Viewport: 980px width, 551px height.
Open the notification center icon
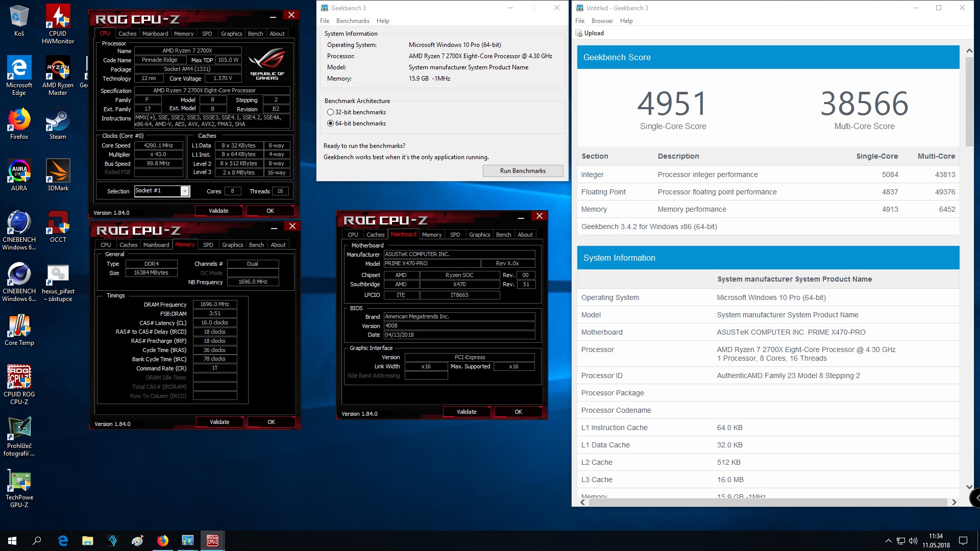(x=963, y=541)
